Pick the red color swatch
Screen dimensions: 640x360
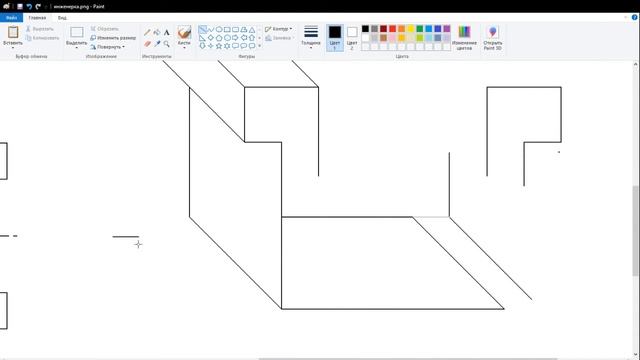(x=392, y=29)
